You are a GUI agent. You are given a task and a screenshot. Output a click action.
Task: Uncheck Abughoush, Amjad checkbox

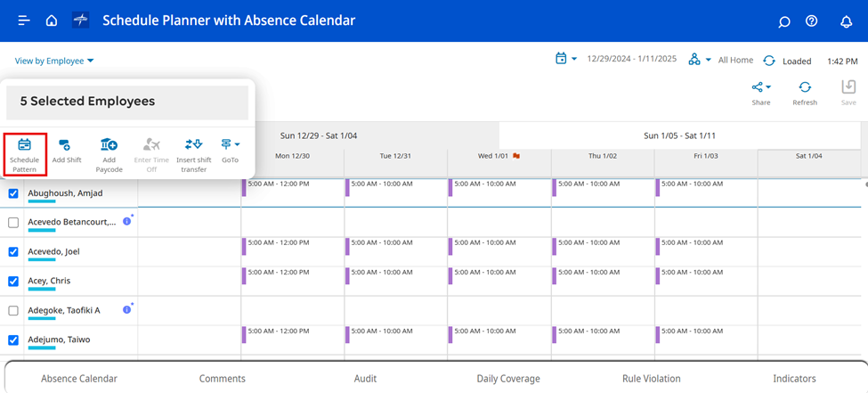[13, 193]
